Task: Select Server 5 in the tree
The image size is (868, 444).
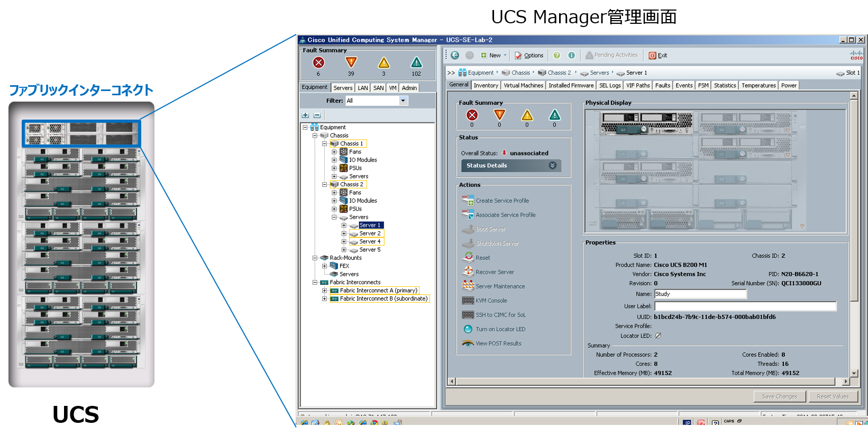Action: click(370, 250)
